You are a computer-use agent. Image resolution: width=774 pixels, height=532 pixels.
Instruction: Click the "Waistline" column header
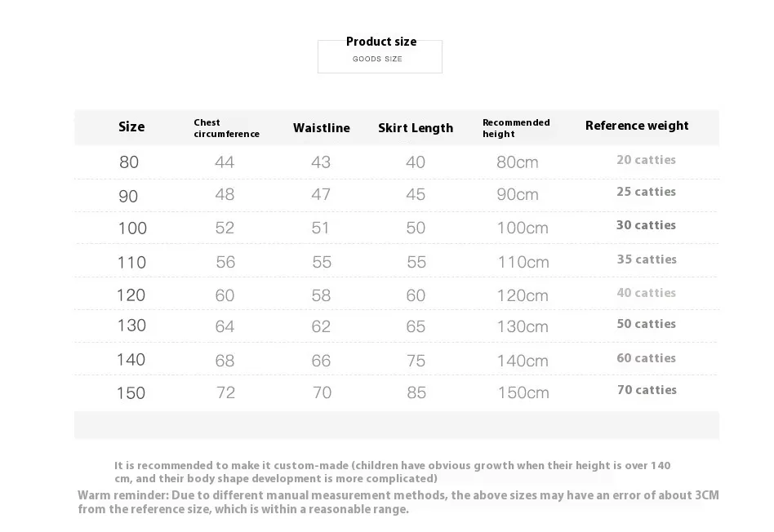click(322, 128)
